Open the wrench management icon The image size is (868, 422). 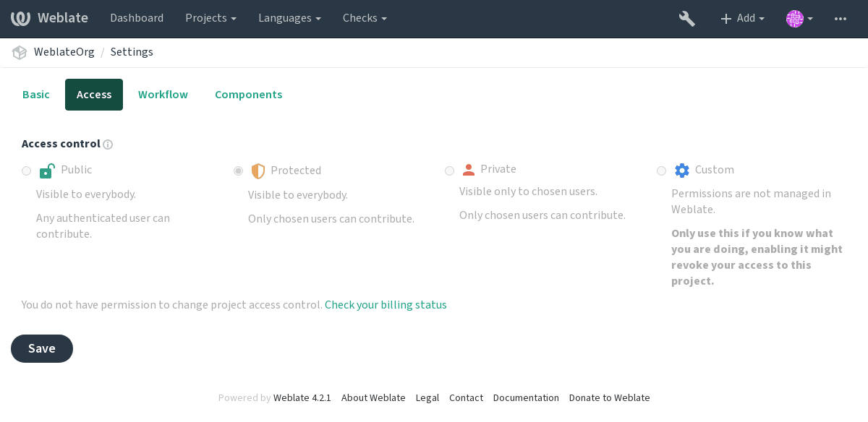click(686, 19)
